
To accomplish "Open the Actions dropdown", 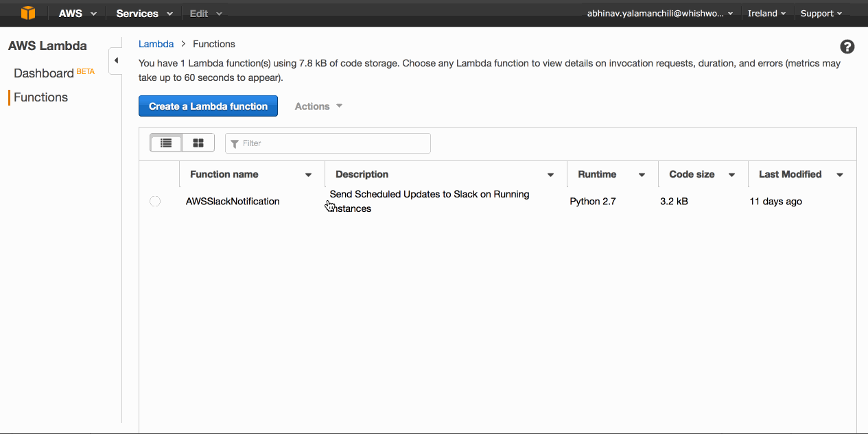I will [x=318, y=106].
